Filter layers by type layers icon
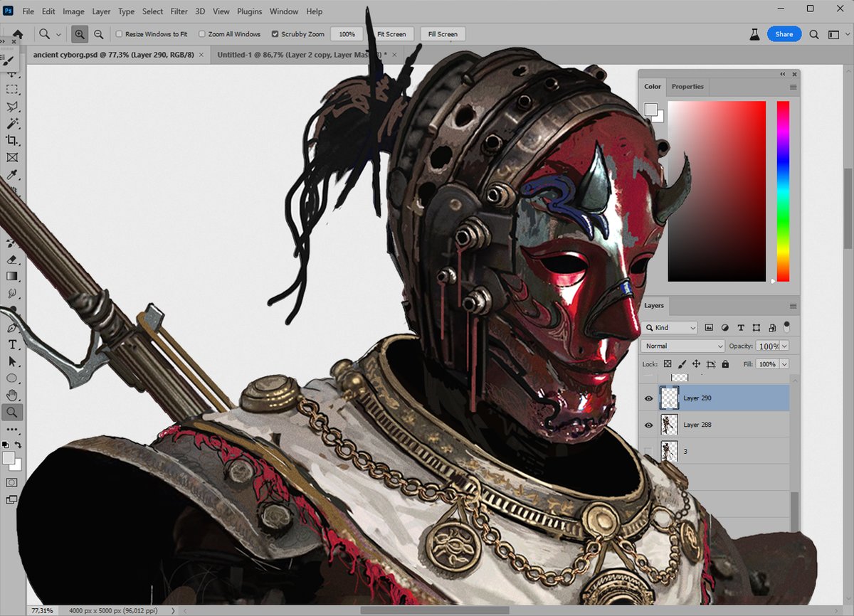Image resolution: width=854 pixels, height=616 pixels. 741,328
